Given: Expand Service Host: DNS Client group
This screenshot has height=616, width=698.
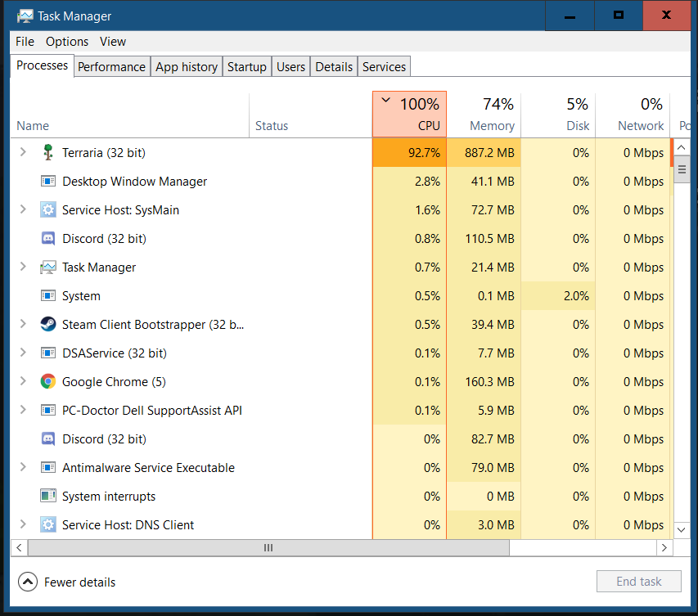Looking at the screenshot, I should pos(23,524).
